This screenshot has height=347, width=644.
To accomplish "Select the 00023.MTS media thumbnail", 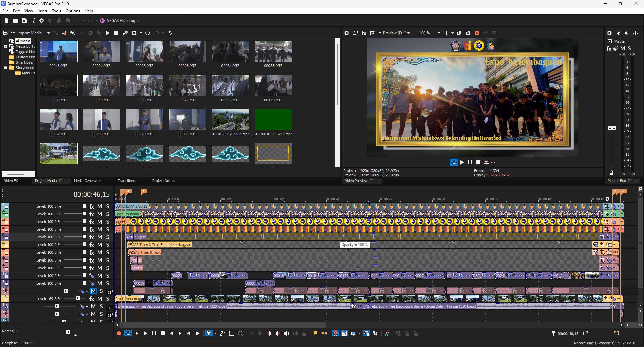I will point(144,51).
